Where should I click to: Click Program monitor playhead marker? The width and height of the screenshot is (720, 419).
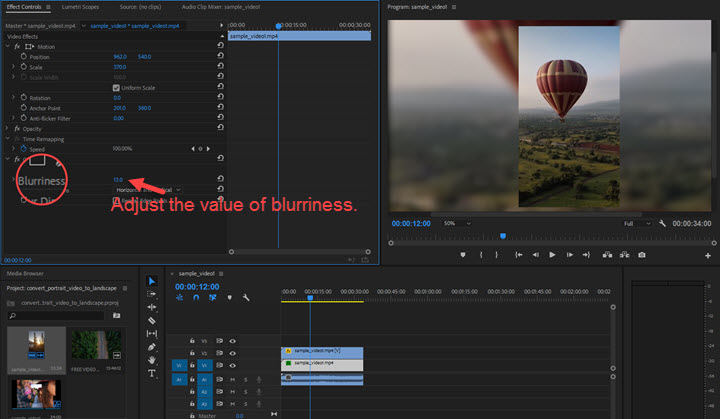[x=503, y=236]
